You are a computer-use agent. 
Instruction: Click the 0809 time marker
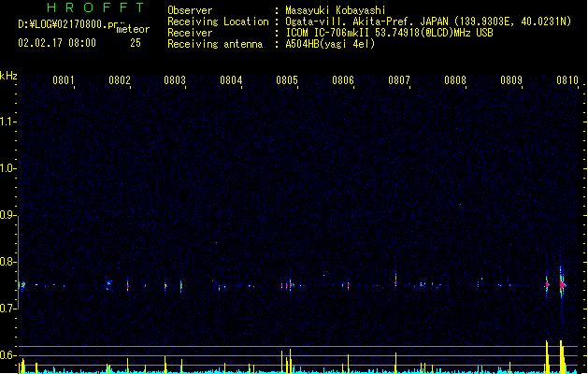tap(511, 80)
